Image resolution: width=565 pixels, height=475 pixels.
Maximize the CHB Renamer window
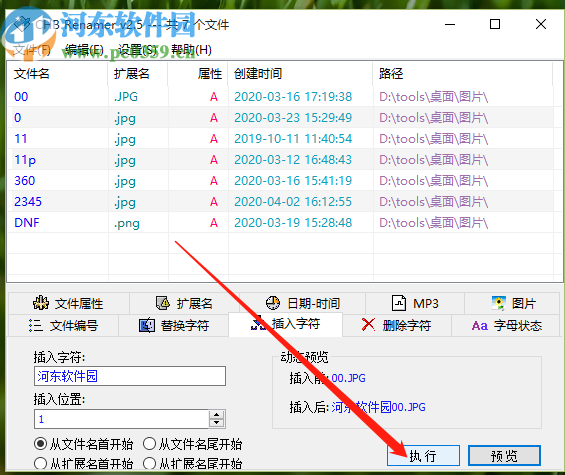pos(495,24)
